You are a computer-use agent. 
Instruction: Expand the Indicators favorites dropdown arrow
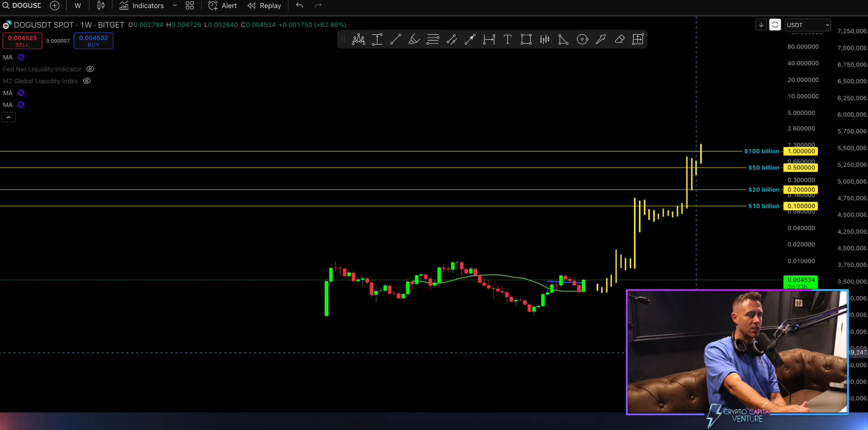click(175, 6)
